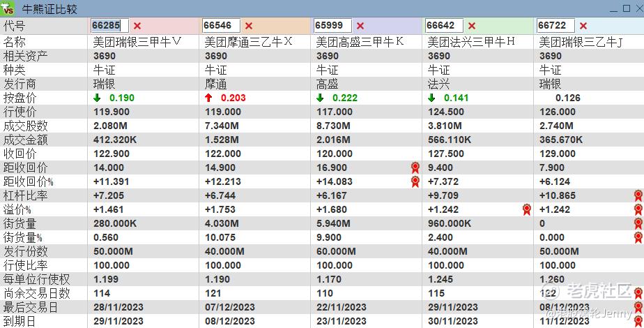Click the red up arrow beside 0.203
644x328 pixels.
click(208, 98)
